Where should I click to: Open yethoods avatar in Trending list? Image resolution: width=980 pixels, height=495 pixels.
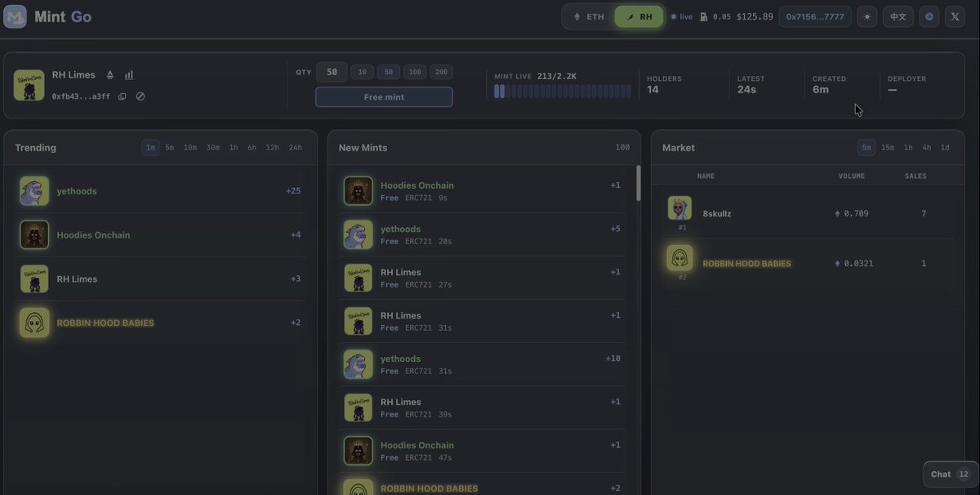click(x=34, y=191)
